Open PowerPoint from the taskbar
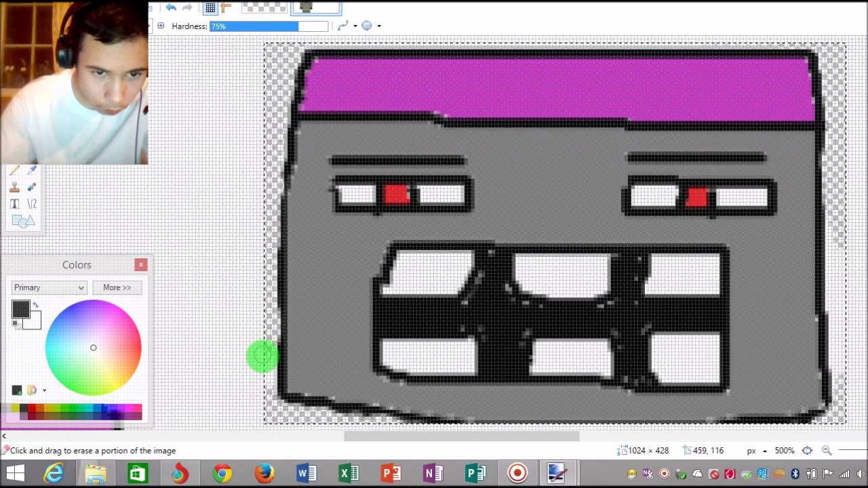Viewport: 868px width, 488px height. (x=391, y=473)
